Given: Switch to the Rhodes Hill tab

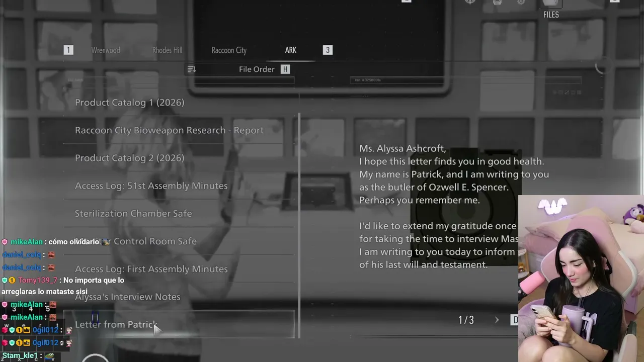Looking at the screenshot, I should [x=168, y=50].
